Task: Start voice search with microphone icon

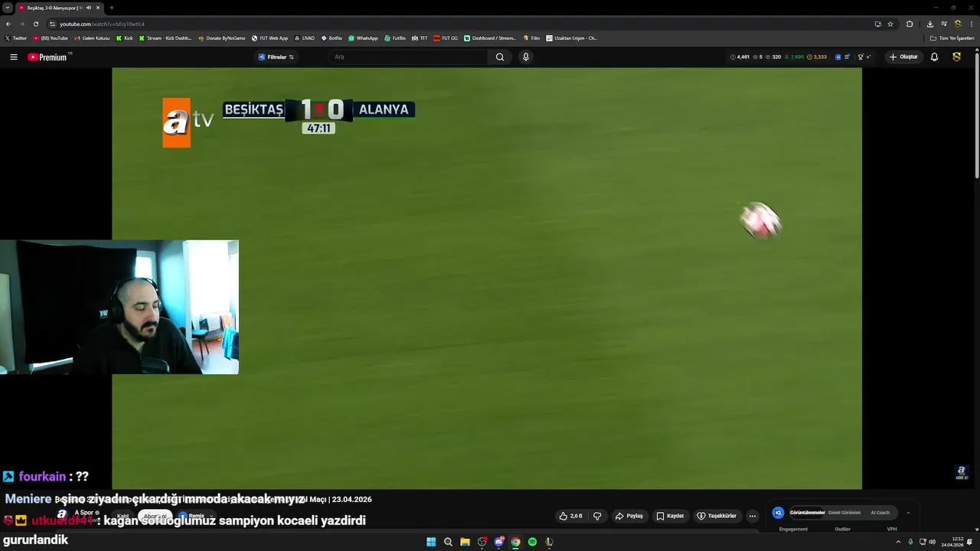Action: (x=525, y=57)
